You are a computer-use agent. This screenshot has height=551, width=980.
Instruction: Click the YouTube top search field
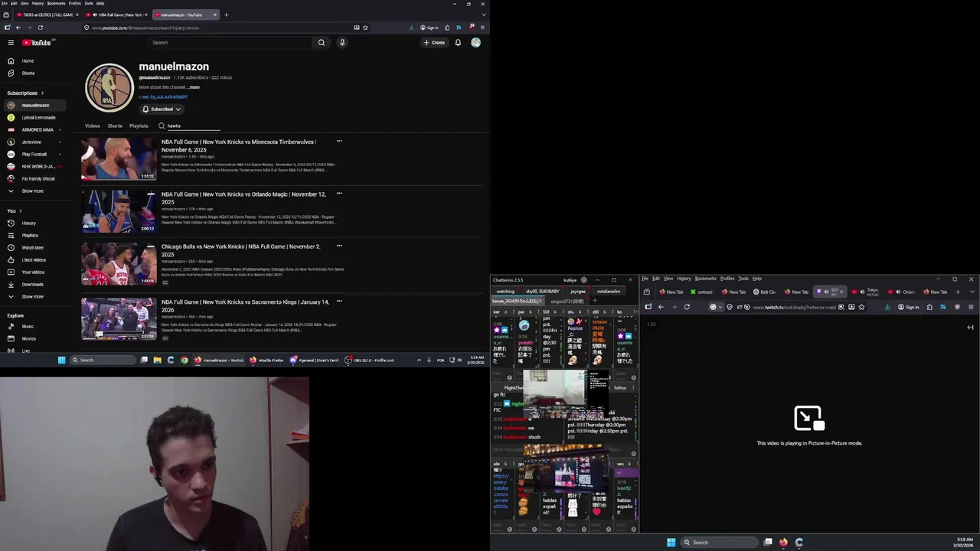click(230, 43)
